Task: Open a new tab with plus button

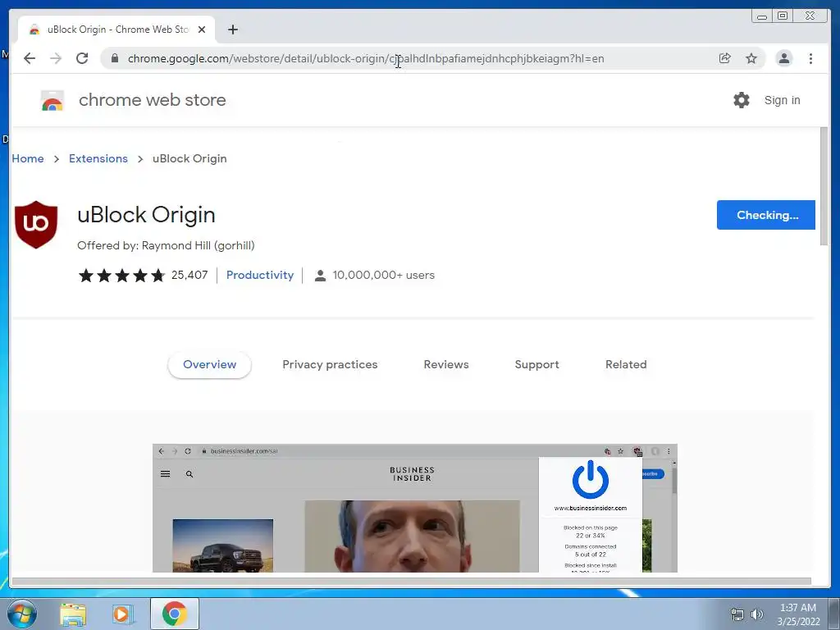Action: click(x=232, y=30)
